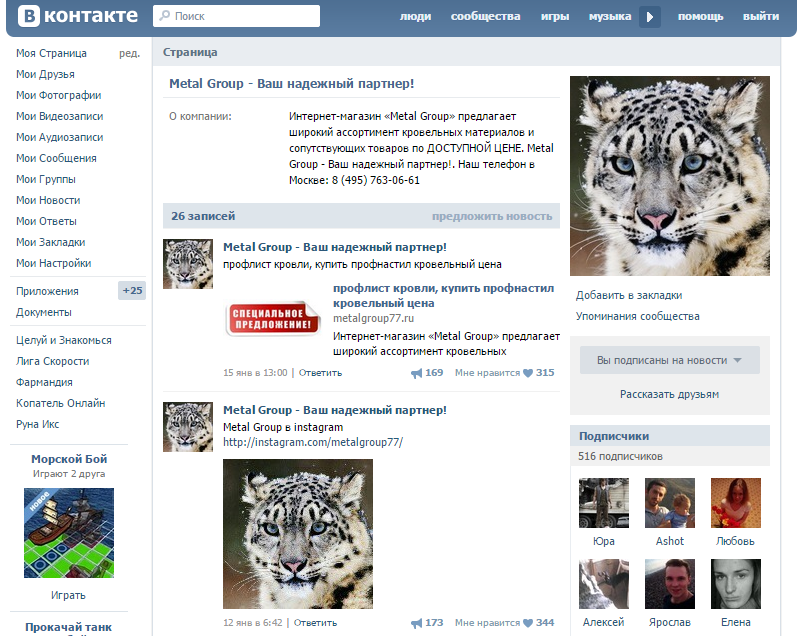Click Играть under Морской Бой
This screenshot has height=636, width=797.
coord(68,595)
